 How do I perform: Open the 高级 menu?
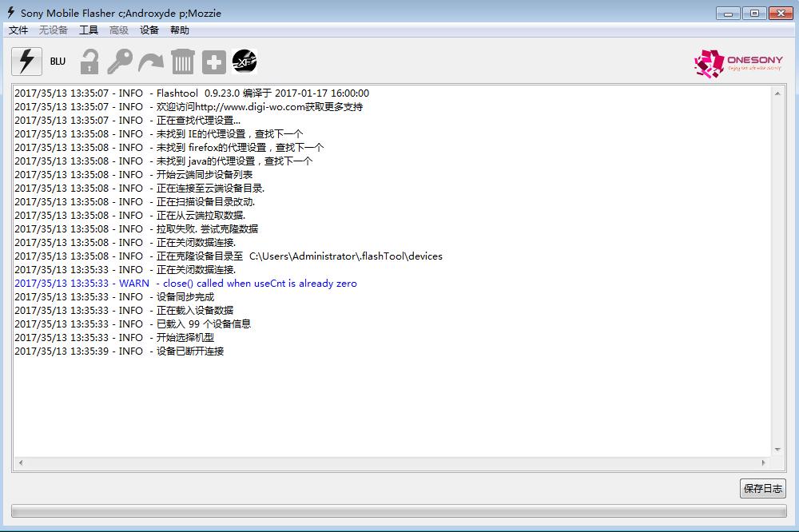(x=119, y=30)
